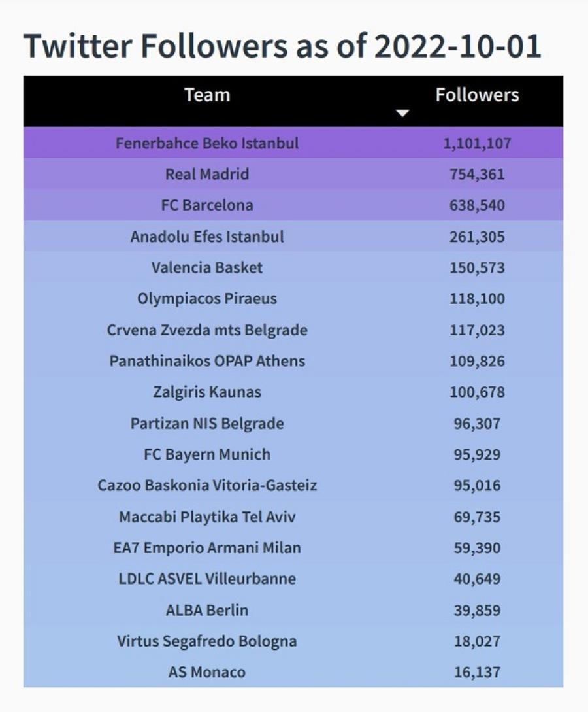This screenshot has width=588, height=712.
Task: Sort by the Followers column header
Action: [477, 95]
